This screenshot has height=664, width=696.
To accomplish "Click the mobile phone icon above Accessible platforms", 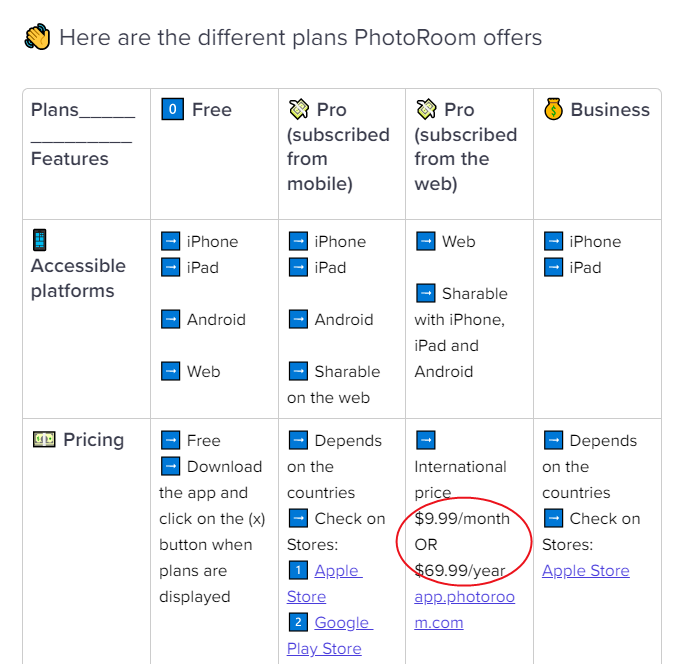I will pyautogui.click(x=40, y=240).
